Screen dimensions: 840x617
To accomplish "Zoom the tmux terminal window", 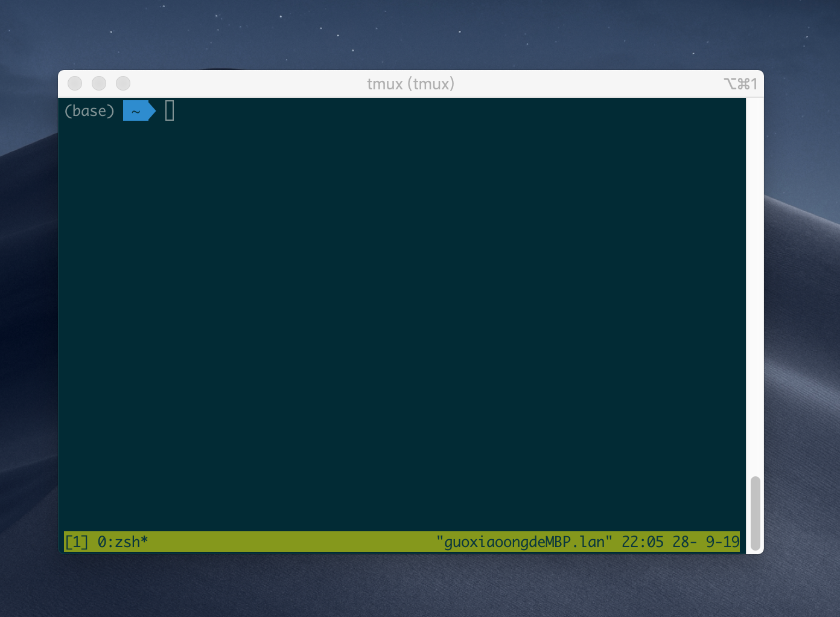I will [123, 83].
